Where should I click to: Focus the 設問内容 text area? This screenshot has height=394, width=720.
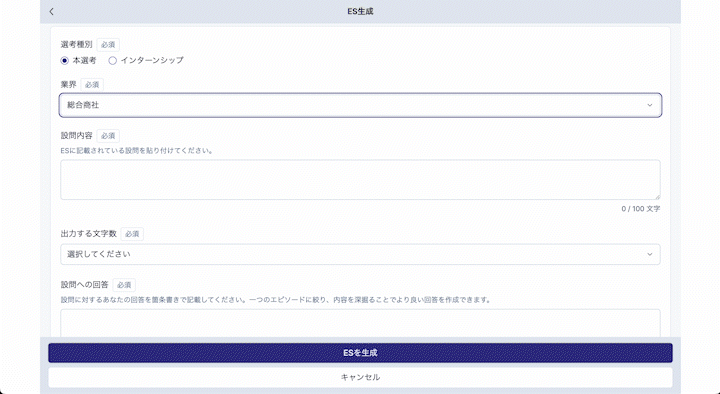tap(360, 180)
